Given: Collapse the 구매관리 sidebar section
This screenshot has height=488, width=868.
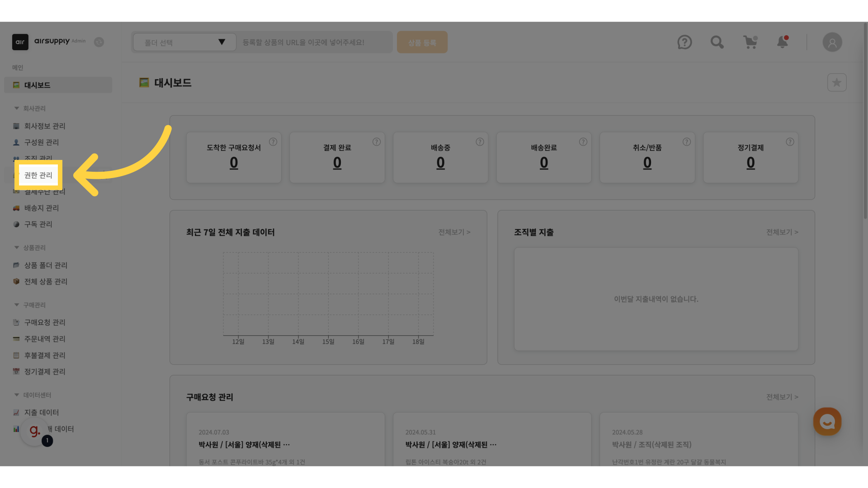Looking at the screenshot, I should pos(17,305).
